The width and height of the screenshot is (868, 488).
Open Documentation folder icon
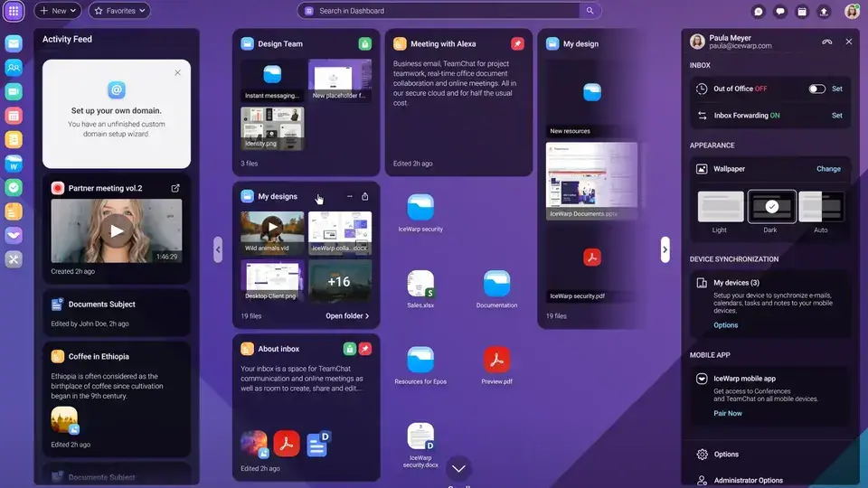point(496,284)
